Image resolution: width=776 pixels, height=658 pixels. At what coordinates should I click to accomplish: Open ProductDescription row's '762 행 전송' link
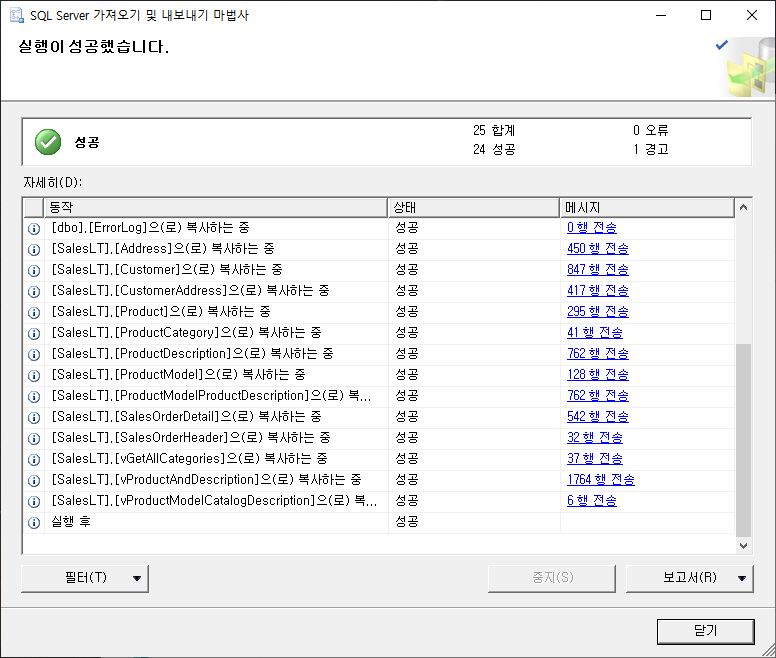point(597,354)
